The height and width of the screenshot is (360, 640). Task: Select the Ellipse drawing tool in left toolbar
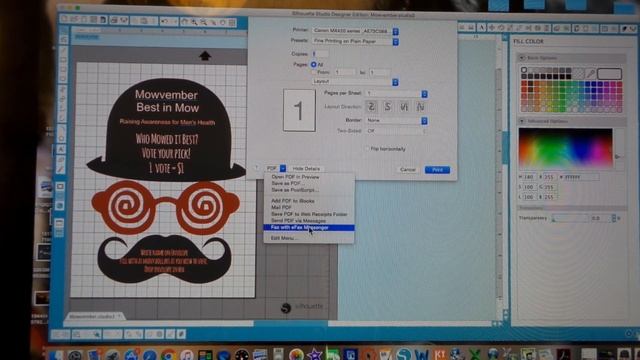click(x=62, y=78)
